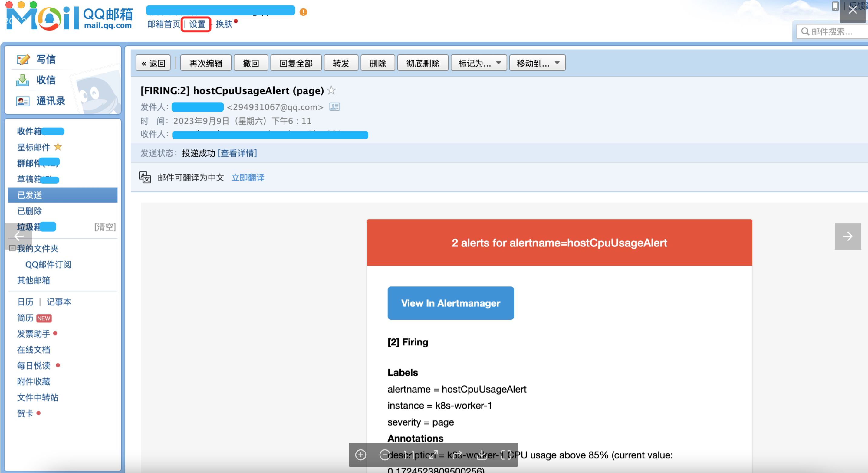Screen dimensions: 868x473
Task: Click the mail search field
Action: pos(832,32)
